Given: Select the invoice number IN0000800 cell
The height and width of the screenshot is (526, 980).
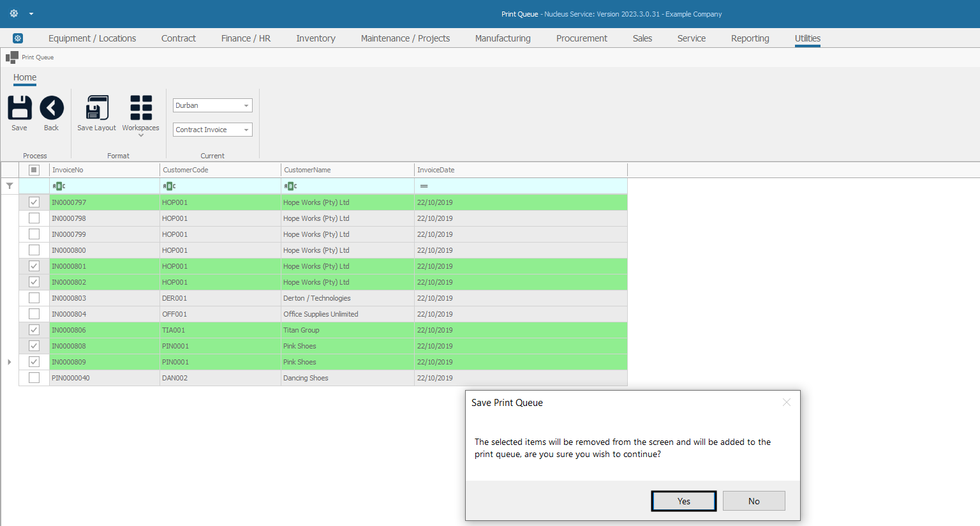Looking at the screenshot, I should click(x=105, y=250).
